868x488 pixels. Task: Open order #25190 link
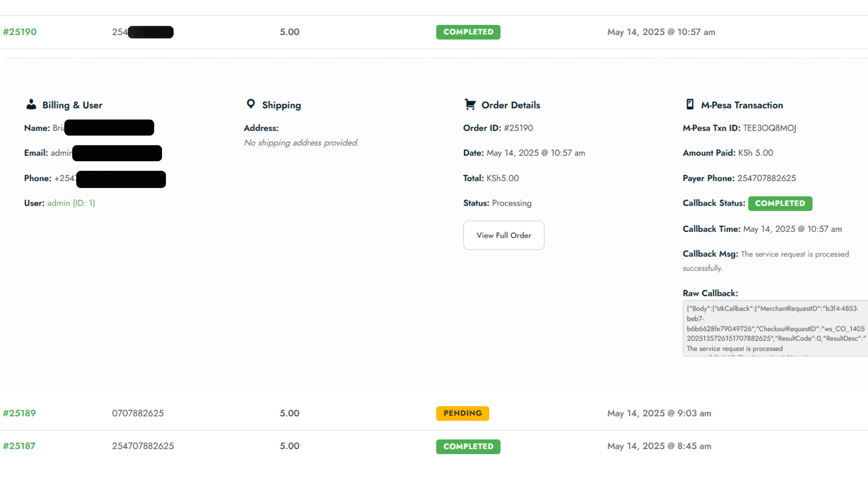coord(20,32)
